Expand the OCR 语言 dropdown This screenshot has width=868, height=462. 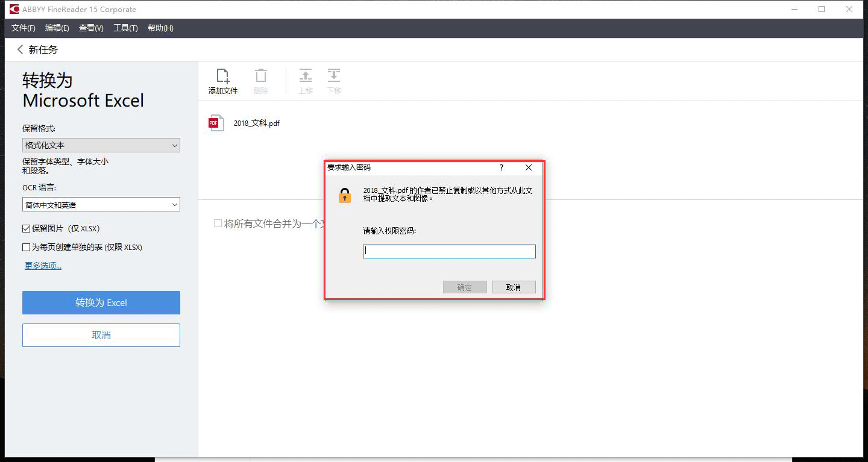tap(101, 205)
